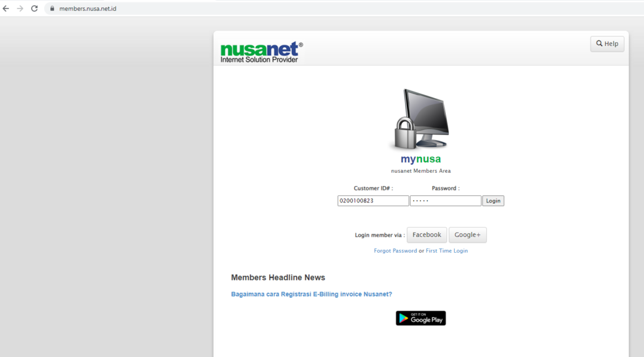644x357 pixels.
Task: Click the Password : label
Action: (446, 189)
